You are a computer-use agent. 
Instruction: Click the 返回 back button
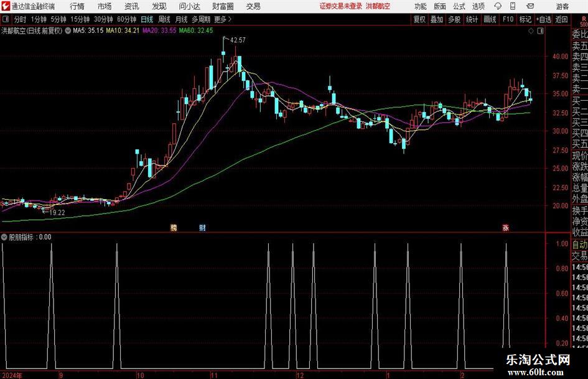561,19
